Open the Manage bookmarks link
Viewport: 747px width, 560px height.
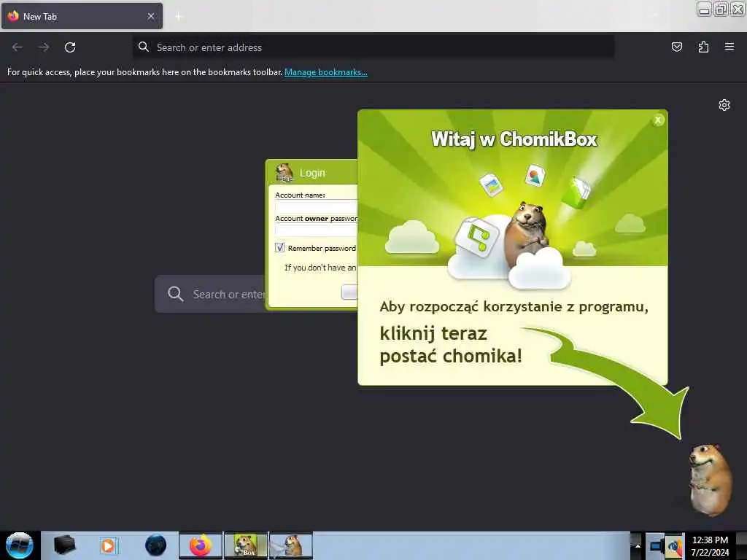point(326,72)
